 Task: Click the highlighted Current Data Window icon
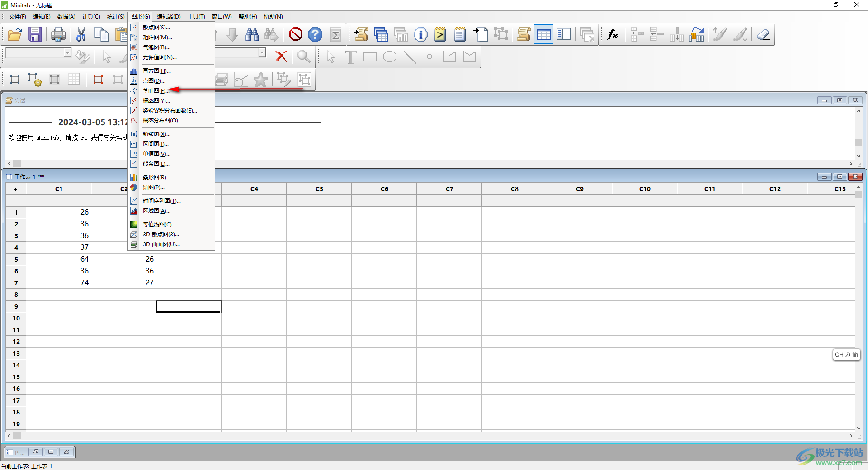click(x=543, y=34)
